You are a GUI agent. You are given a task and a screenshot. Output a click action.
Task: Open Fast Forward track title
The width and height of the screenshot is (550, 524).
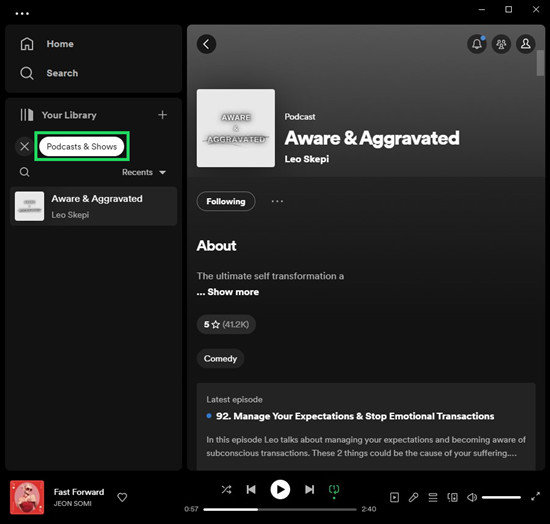(x=79, y=492)
